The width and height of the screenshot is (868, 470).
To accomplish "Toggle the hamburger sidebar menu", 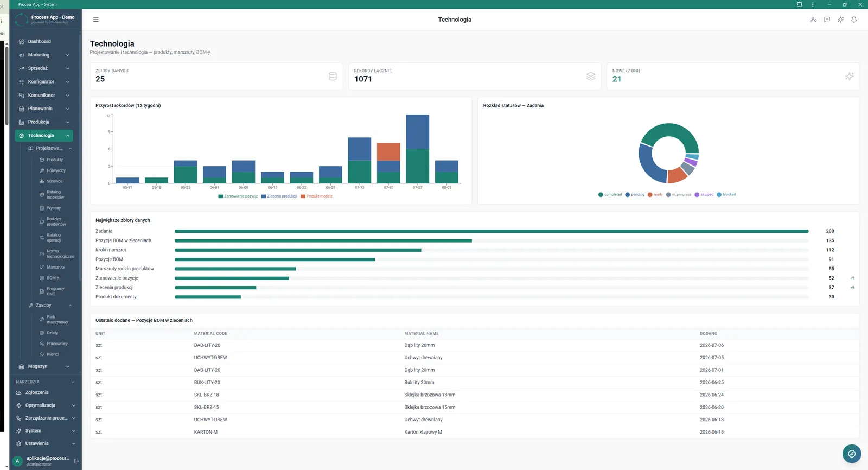I will [96, 20].
